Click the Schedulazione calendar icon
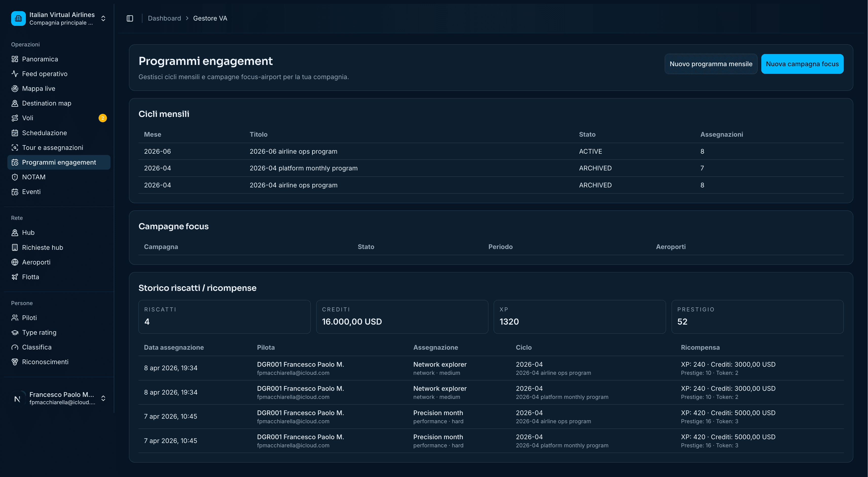The height and width of the screenshot is (477, 868). [15, 133]
